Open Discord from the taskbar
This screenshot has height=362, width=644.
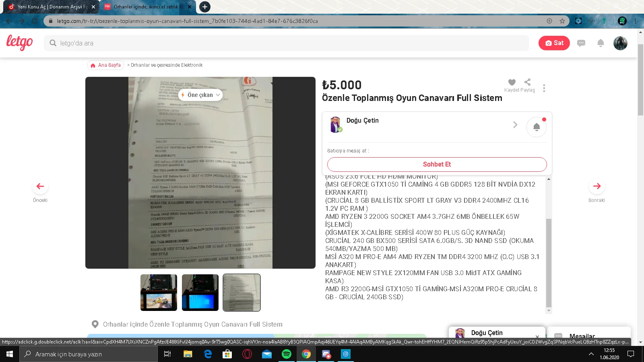pos(326,354)
